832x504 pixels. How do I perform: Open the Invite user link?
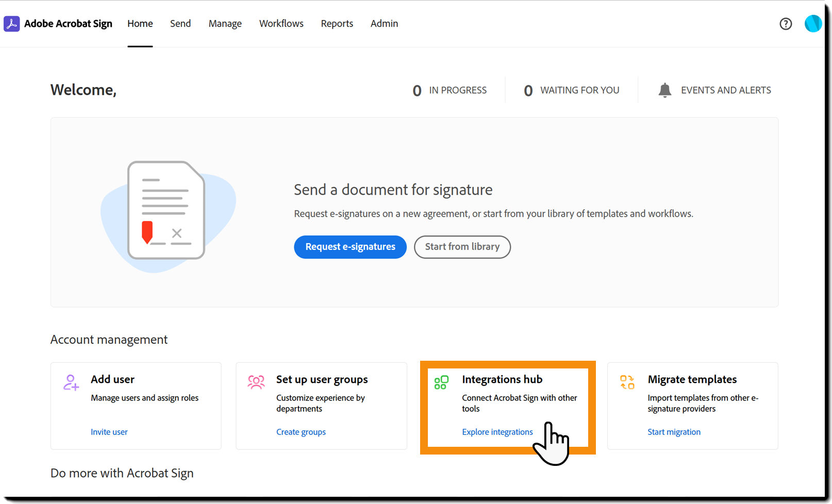109,432
